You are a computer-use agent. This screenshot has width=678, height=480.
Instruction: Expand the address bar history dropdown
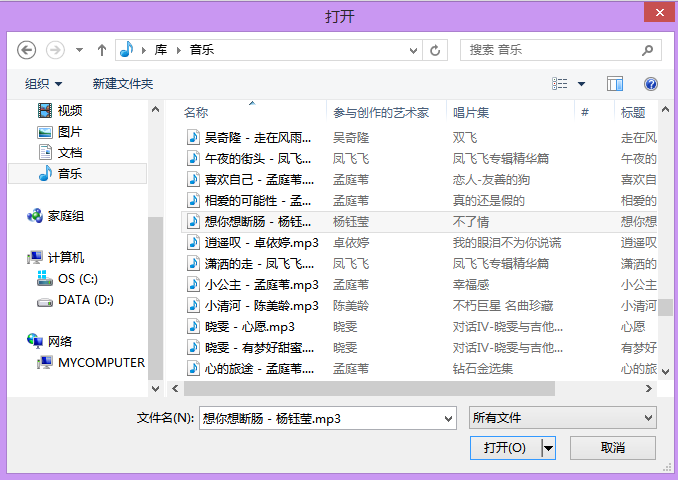pos(413,51)
